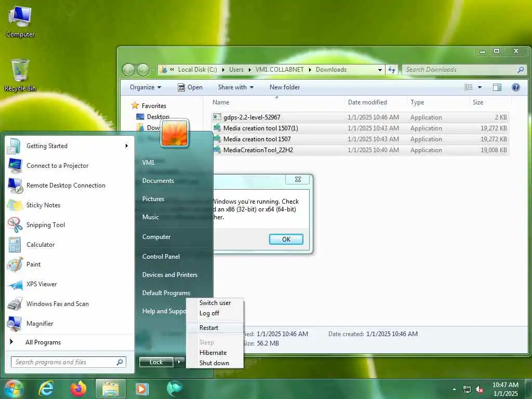Open the Share with dropdown
The width and height of the screenshot is (532, 399).
point(236,87)
